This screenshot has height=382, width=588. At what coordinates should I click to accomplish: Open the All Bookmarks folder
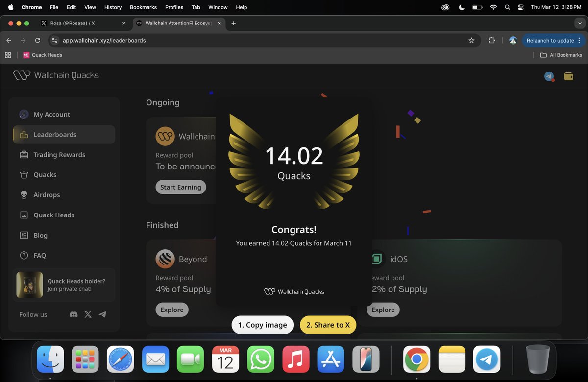(561, 55)
